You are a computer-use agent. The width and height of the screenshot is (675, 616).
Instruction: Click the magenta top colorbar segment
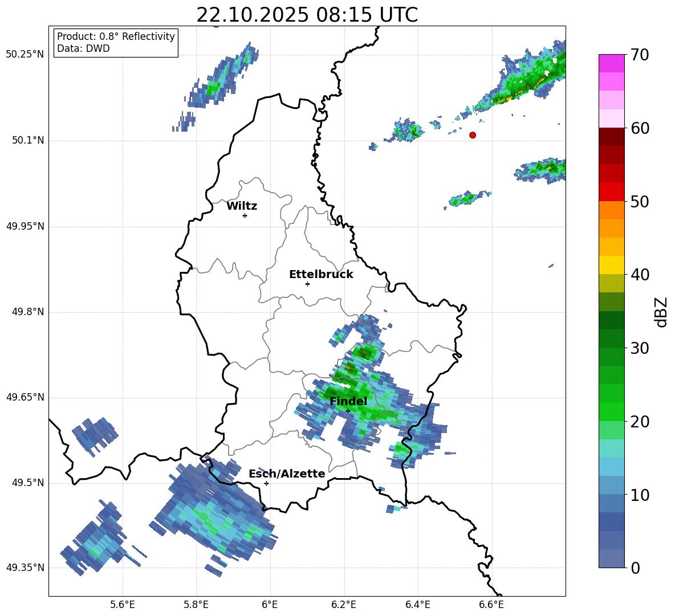pyautogui.click(x=612, y=63)
